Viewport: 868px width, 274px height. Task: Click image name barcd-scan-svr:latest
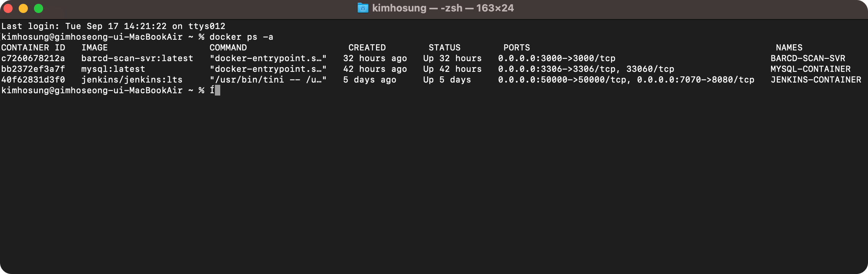click(x=137, y=58)
